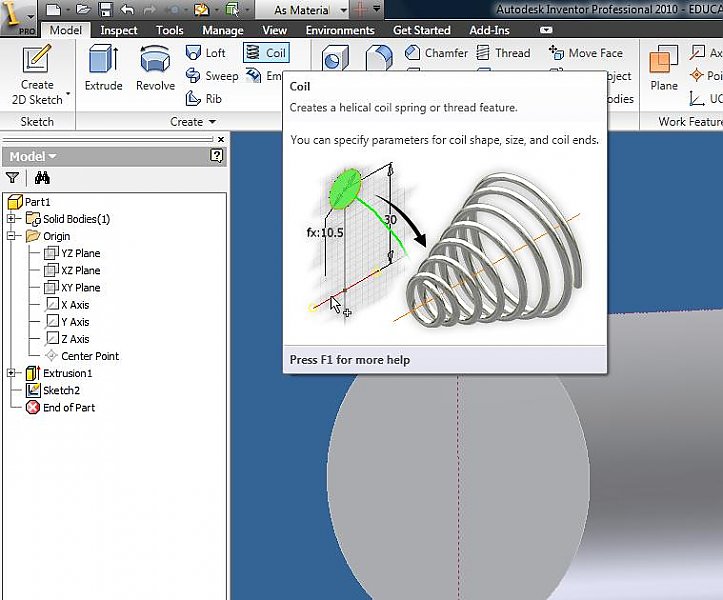Click the Create 2D Sketch tool
The image size is (723, 600).
click(37, 75)
